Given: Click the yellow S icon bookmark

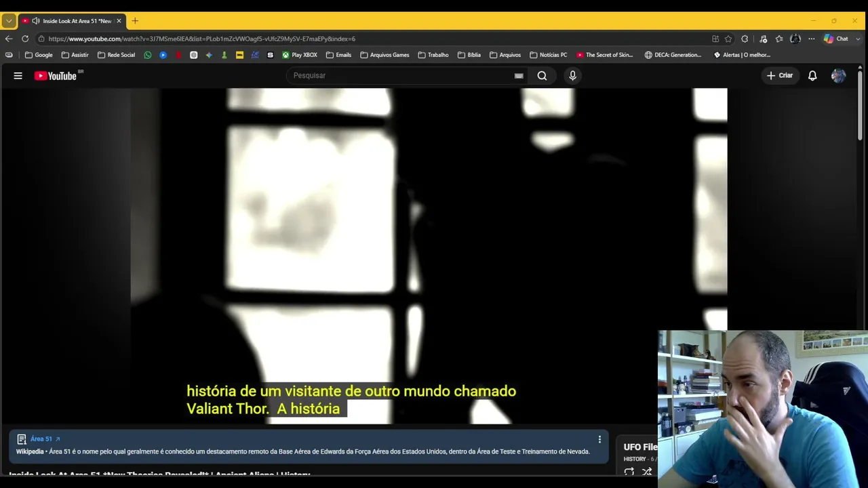Looking at the screenshot, I should click(239, 55).
